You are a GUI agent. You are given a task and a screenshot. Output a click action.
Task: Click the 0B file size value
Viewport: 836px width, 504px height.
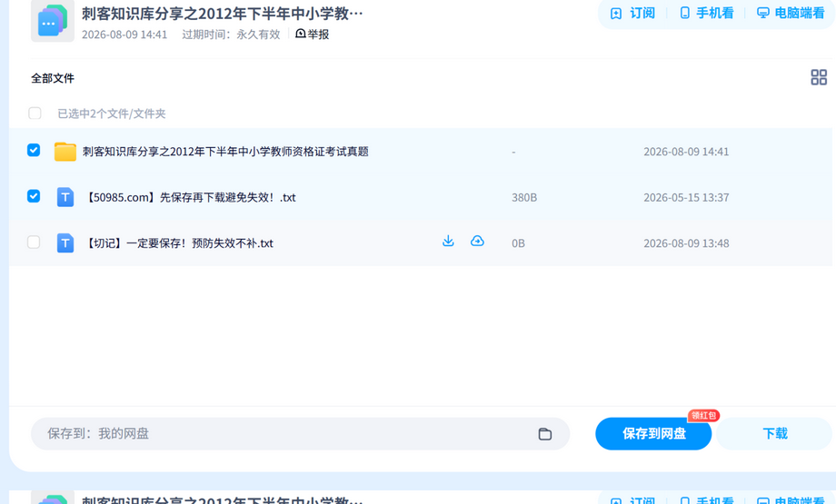point(518,243)
